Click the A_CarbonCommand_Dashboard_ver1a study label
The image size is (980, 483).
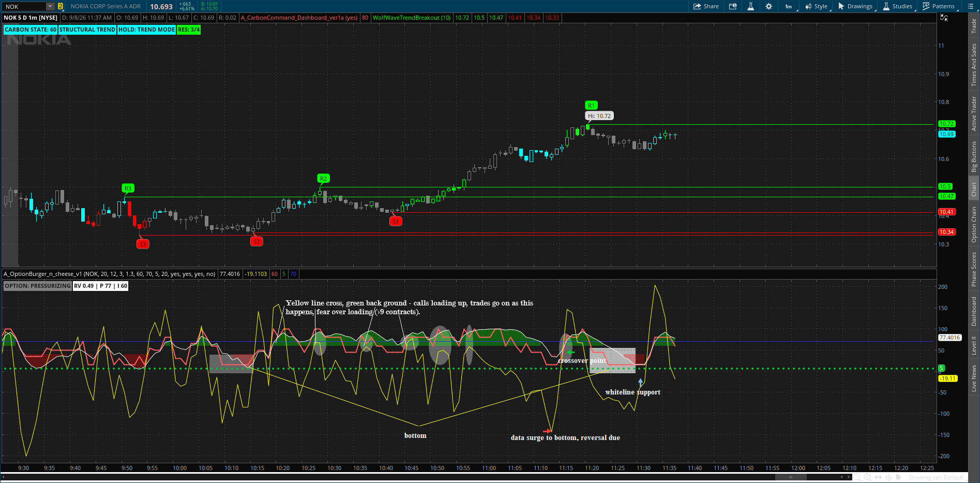coord(299,18)
